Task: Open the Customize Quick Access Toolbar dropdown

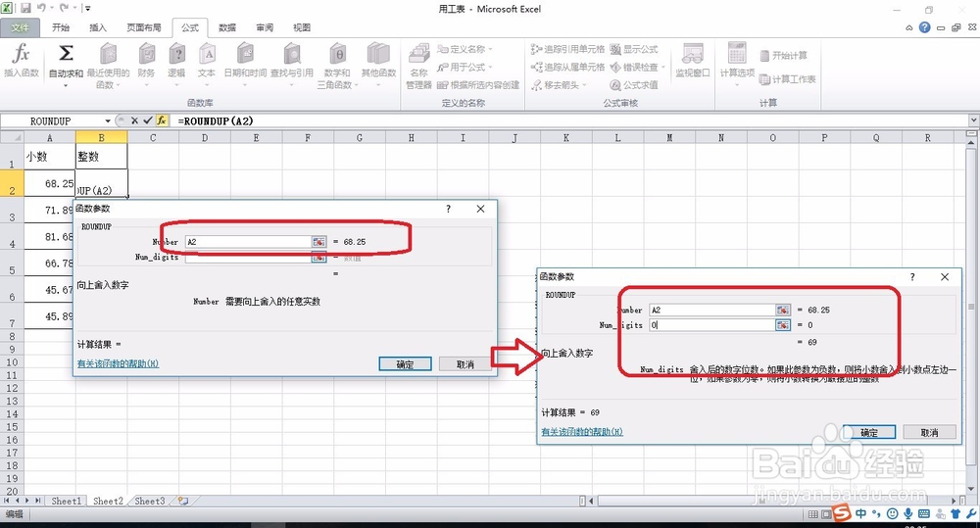Action: click(x=87, y=8)
